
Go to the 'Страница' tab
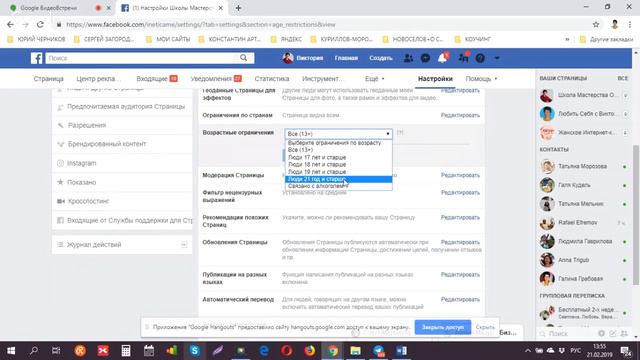[x=49, y=79]
